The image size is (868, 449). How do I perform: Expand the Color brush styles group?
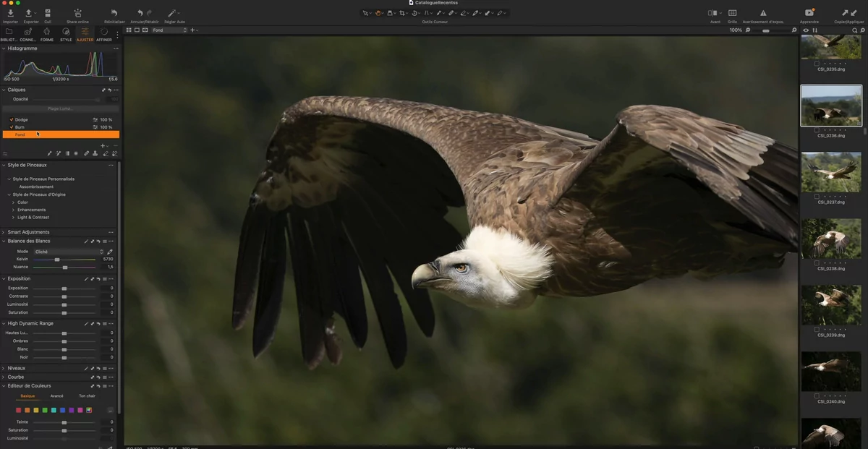14,202
